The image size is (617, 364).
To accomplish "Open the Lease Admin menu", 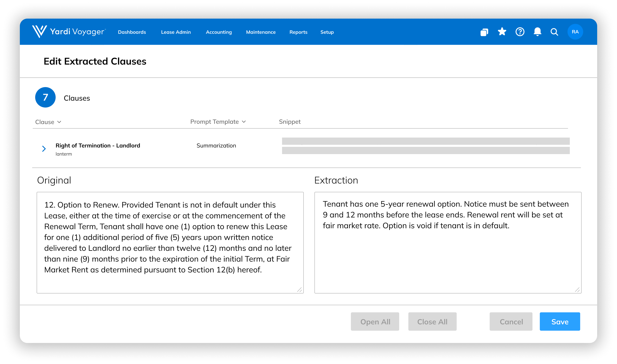I will [x=176, y=32].
